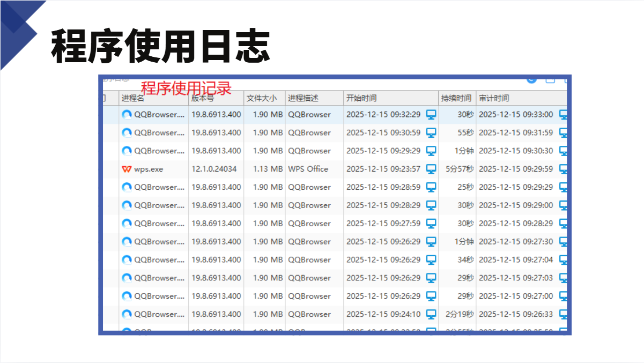Sort by the 进程名 column header
The width and height of the screenshot is (644, 363).
pos(133,98)
